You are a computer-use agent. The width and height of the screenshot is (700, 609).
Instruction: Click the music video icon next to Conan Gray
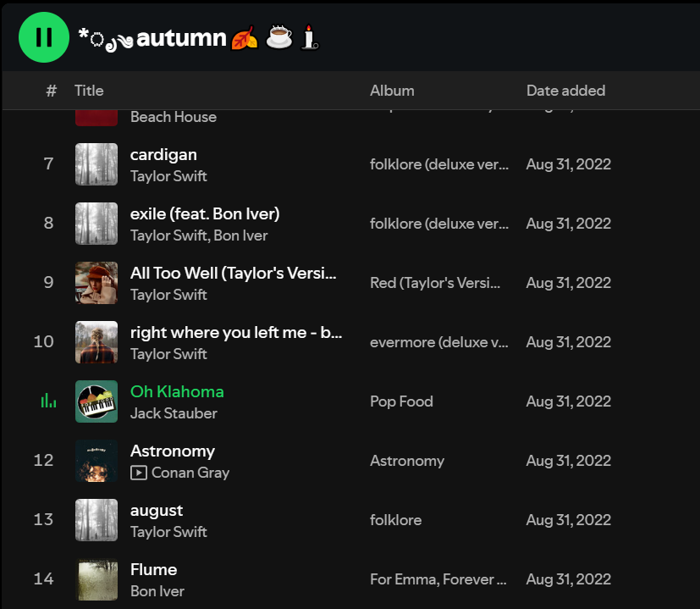[x=139, y=473]
